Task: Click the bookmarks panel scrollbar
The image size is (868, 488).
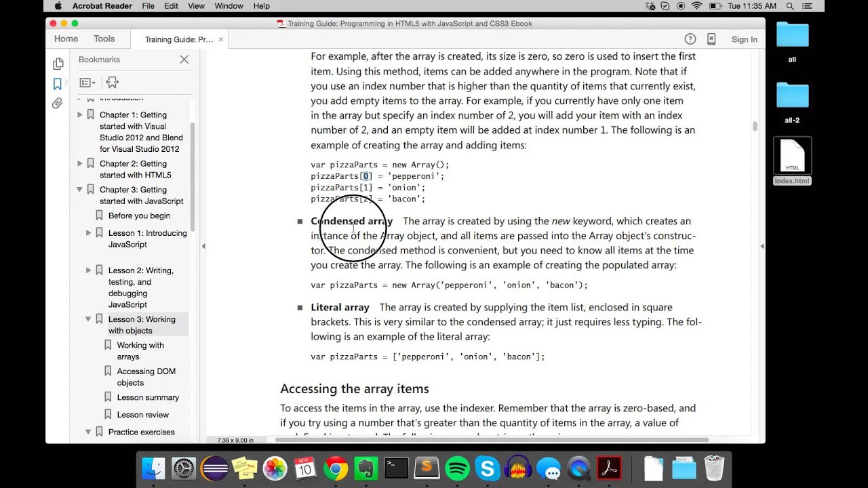Action: [x=193, y=176]
